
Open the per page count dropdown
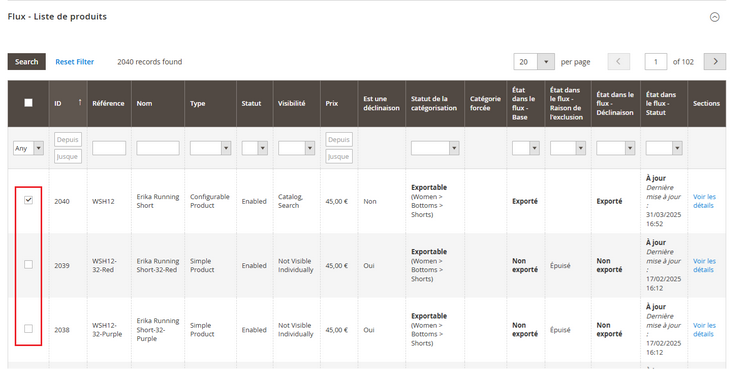click(534, 62)
